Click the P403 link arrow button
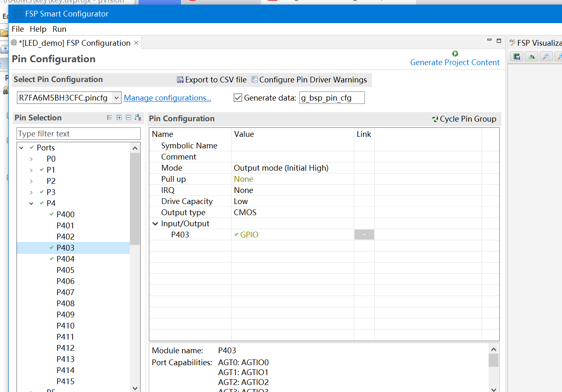The image size is (562, 392). (364, 235)
